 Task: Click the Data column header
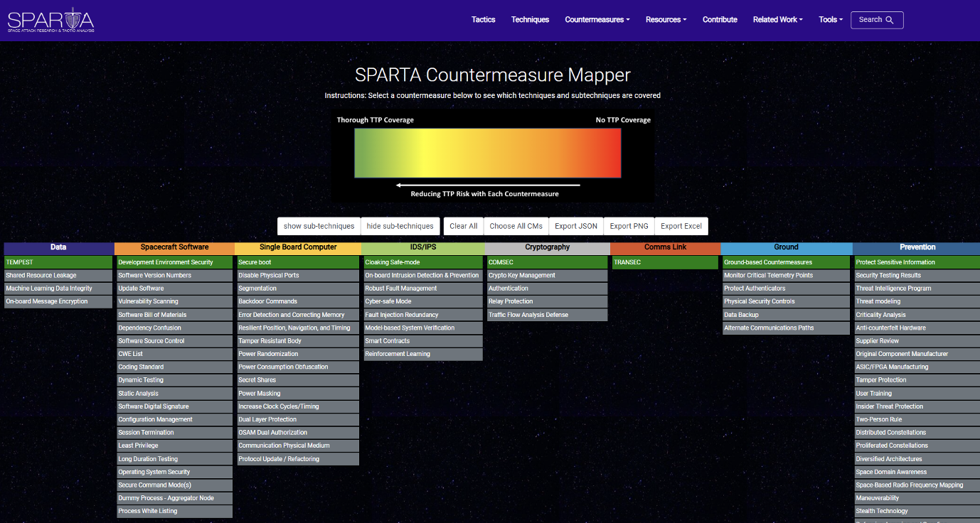58,247
